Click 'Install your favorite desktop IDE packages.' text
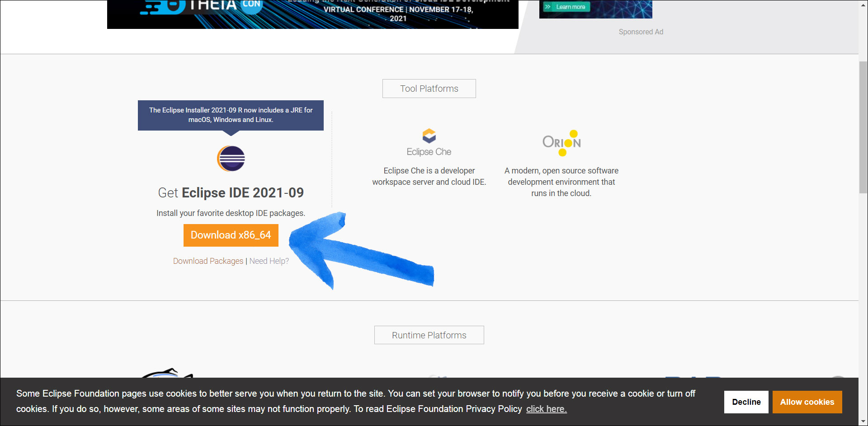868x426 pixels. [231, 213]
